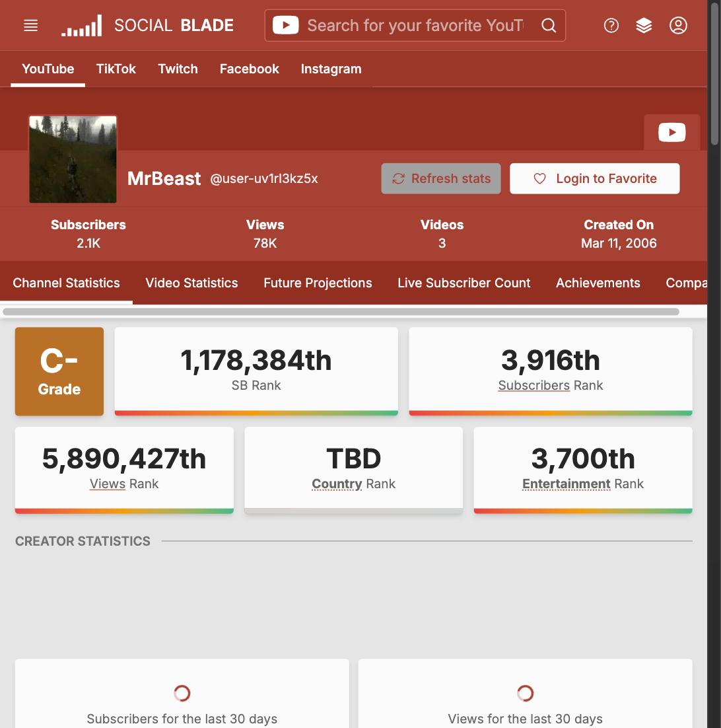This screenshot has width=721, height=728.
Task: Switch to the Twitch tab
Action: tap(178, 69)
